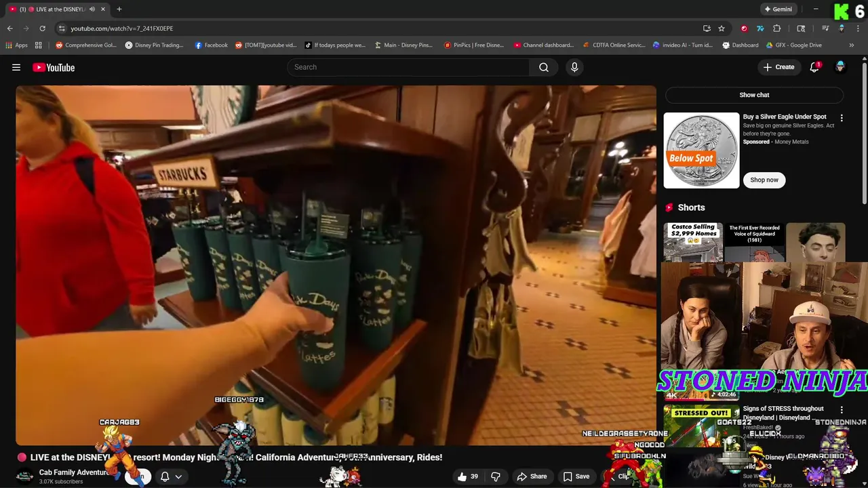Open the side panel search icon

click(801, 28)
